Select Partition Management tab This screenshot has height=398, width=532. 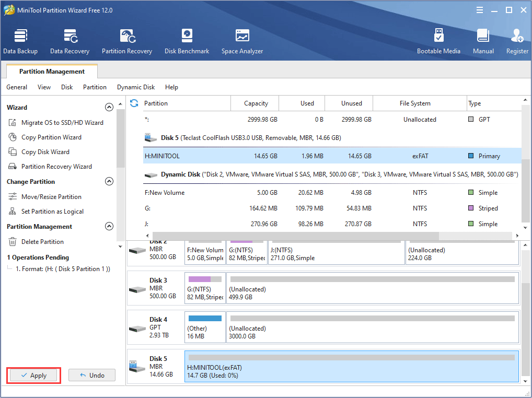click(x=52, y=71)
